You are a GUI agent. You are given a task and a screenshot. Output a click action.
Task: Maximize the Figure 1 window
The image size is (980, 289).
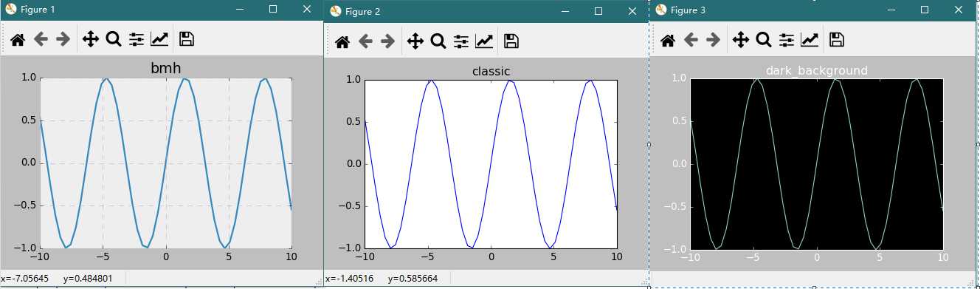pos(272,9)
